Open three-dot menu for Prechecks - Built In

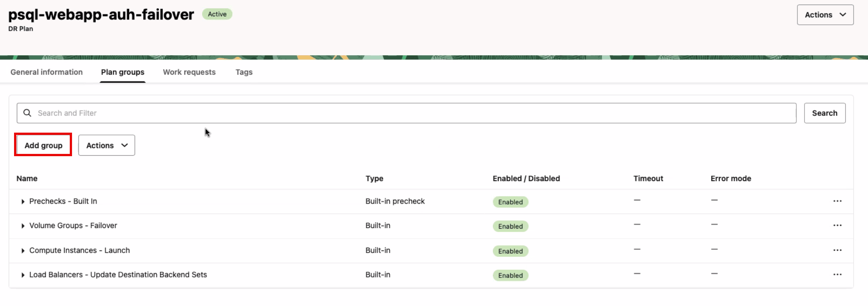tap(837, 201)
